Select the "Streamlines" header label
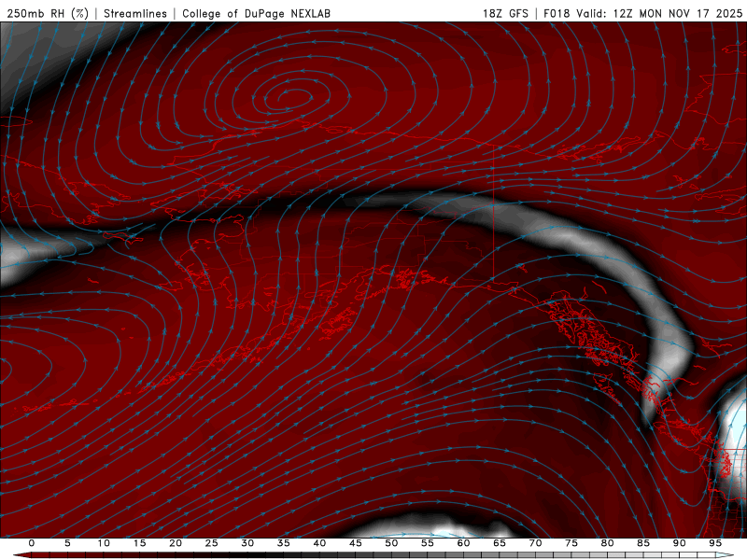Viewport: 747px width, 560px height. coord(135,13)
